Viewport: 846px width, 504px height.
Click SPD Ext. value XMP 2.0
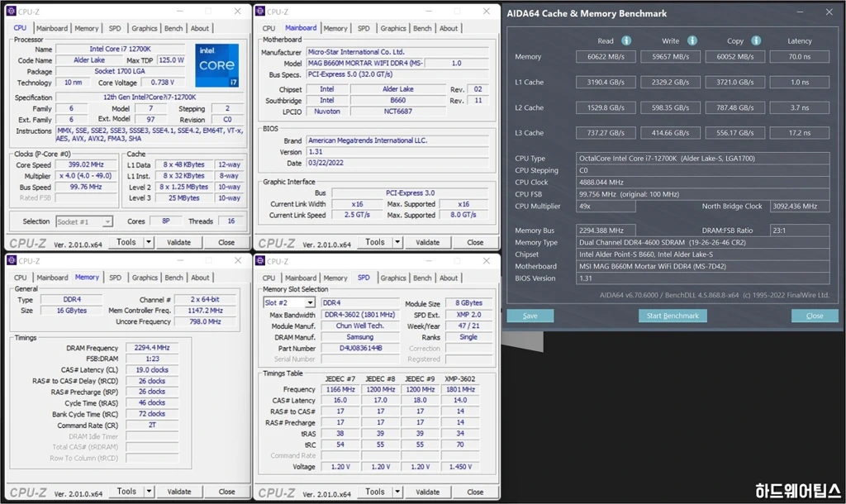[468, 315]
